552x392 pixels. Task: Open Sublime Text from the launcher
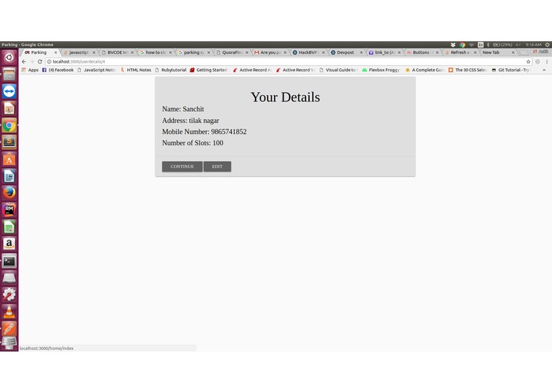10,142
